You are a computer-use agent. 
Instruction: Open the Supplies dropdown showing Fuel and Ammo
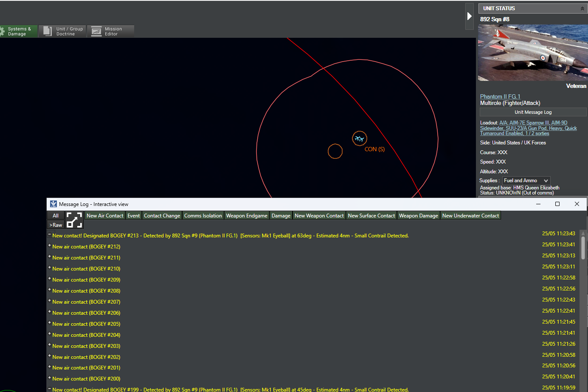click(526, 180)
